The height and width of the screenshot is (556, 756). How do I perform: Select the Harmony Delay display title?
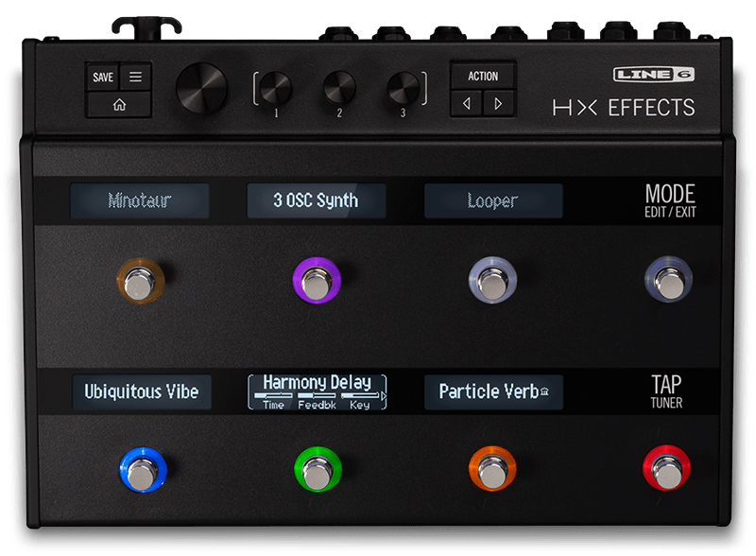pos(317,383)
